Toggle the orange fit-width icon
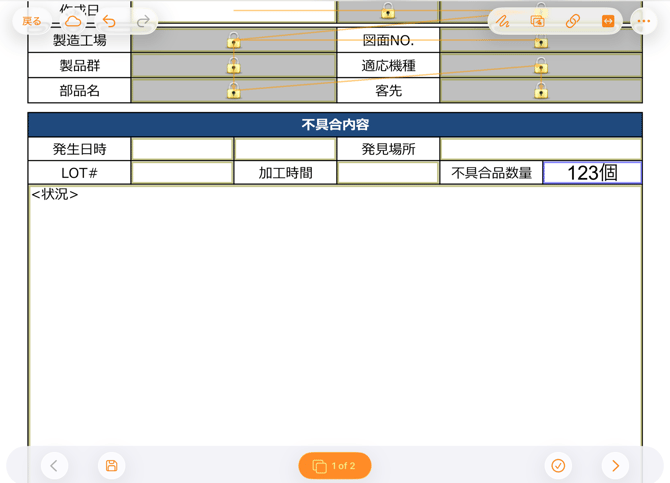This screenshot has width=670, height=483. 607,21
